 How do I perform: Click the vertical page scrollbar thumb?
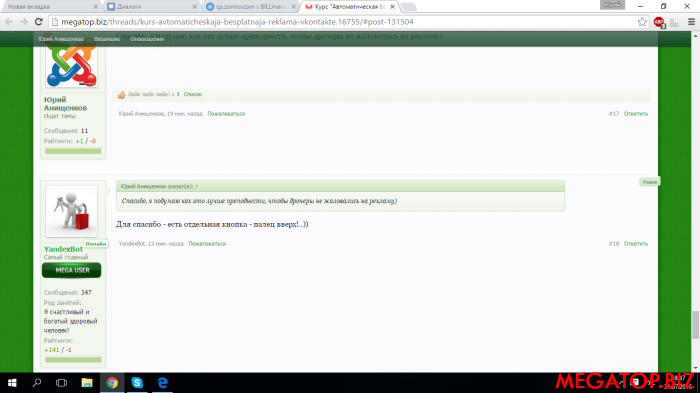point(695,325)
